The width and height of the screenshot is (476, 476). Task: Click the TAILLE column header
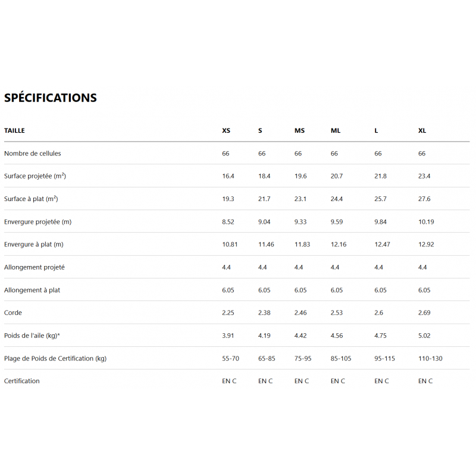pyautogui.click(x=14, y=130)
